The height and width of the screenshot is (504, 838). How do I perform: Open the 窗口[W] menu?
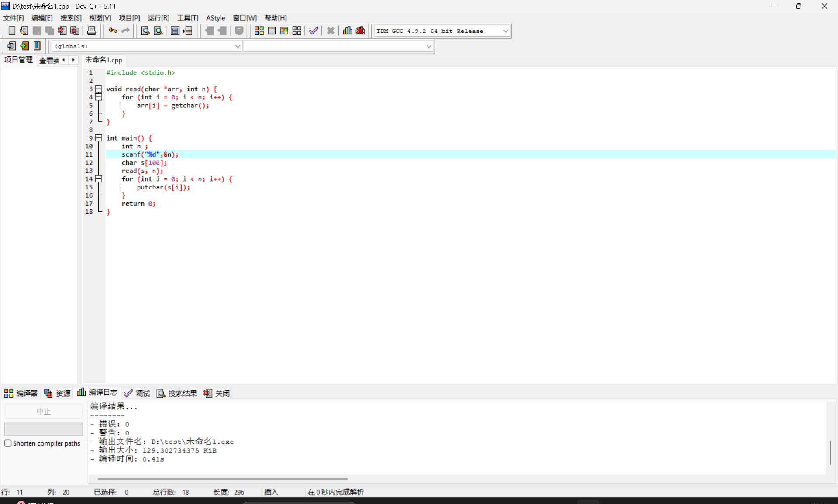[245, 18]
